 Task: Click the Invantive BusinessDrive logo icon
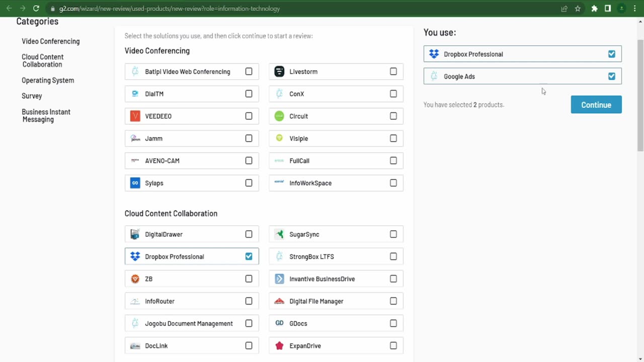coord(279,279)
